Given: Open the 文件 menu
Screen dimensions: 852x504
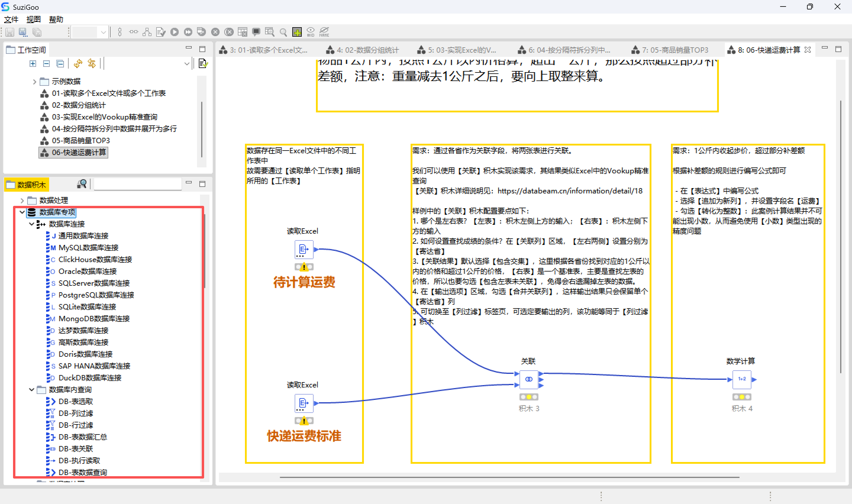Looking at the screenshot, I should pos(11,19).
